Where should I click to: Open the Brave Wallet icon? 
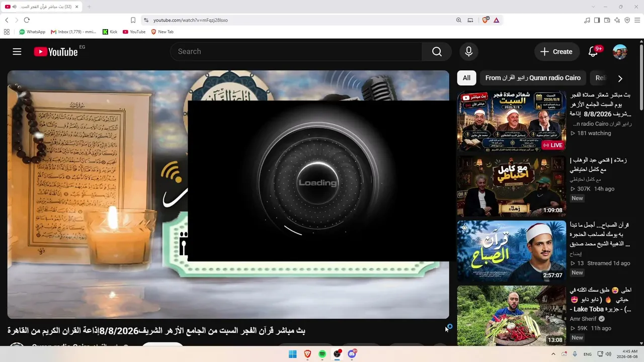pos(607,20)
